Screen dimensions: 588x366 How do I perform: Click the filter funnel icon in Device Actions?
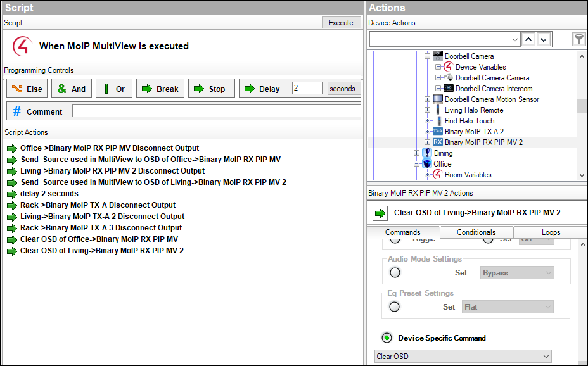[x=578, y=39]
